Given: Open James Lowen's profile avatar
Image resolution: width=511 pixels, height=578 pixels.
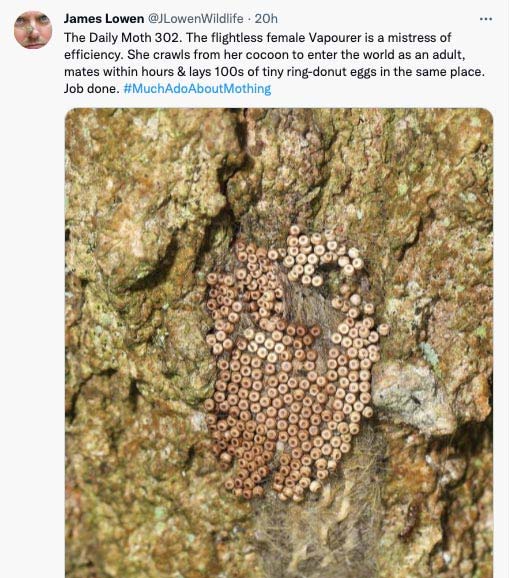Looking at the screenshot, I should [33, 30].
